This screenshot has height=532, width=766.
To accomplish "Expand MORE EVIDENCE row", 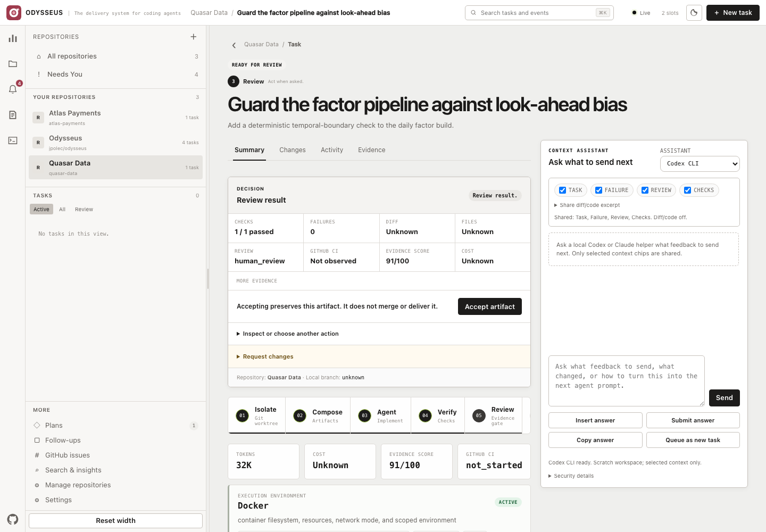I will click(379, 281).
